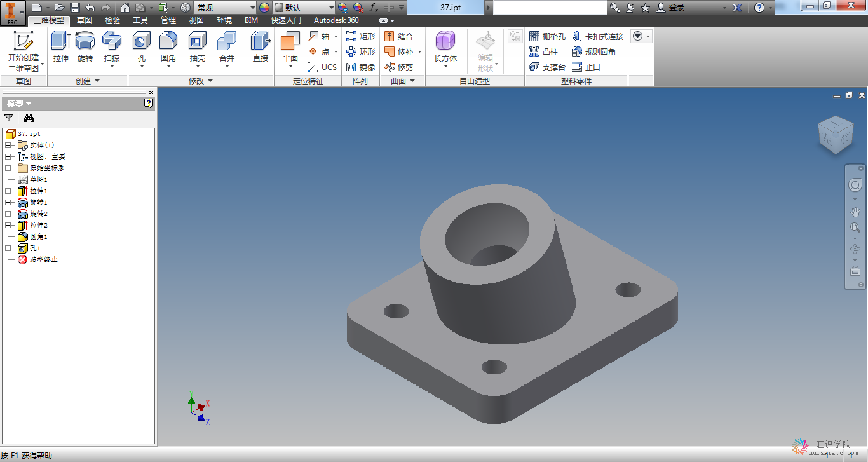Select the Boss (凸柱) tool

pyautogui.click(x=544, y=51)
